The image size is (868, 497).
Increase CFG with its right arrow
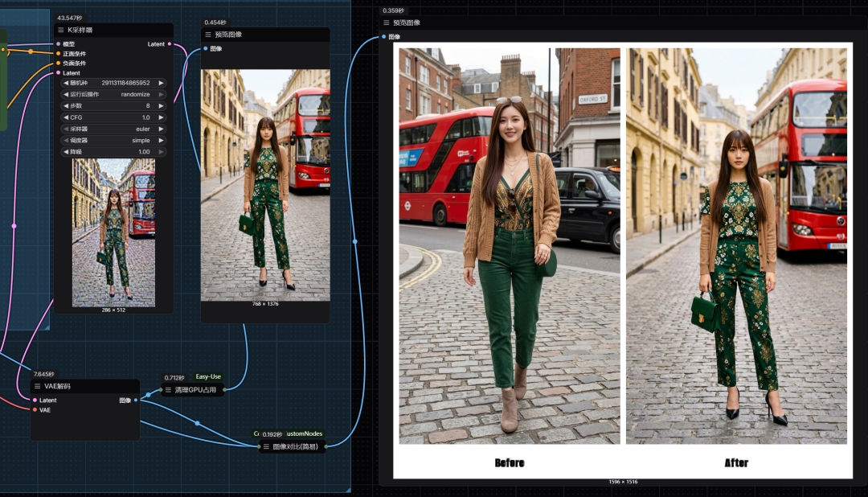pyautogui.click(x=161, y=117)
